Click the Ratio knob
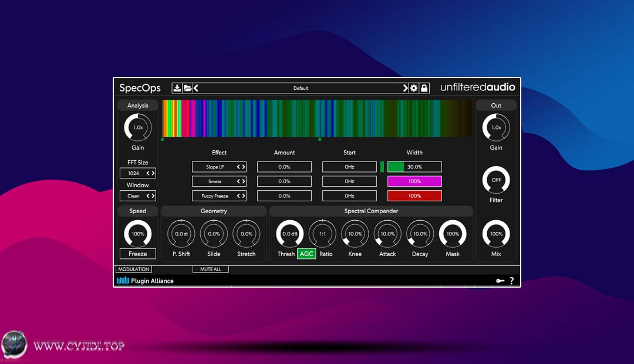This screenshot has height=364, width=634. pyautogui.click(x=322, y=234)
